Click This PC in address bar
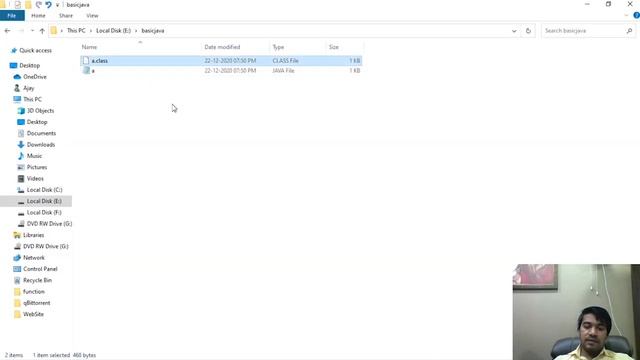Viewport: 640px width, 360px height. pyautogui.click(x=76, y=31)
